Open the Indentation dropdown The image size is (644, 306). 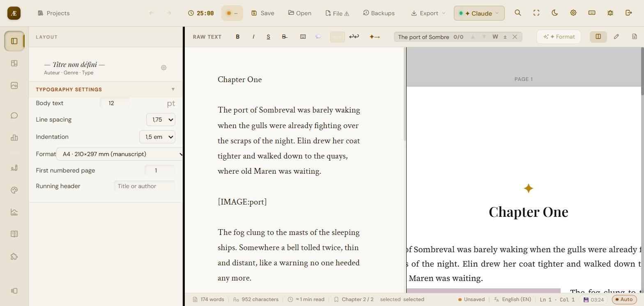coord(157,137)
